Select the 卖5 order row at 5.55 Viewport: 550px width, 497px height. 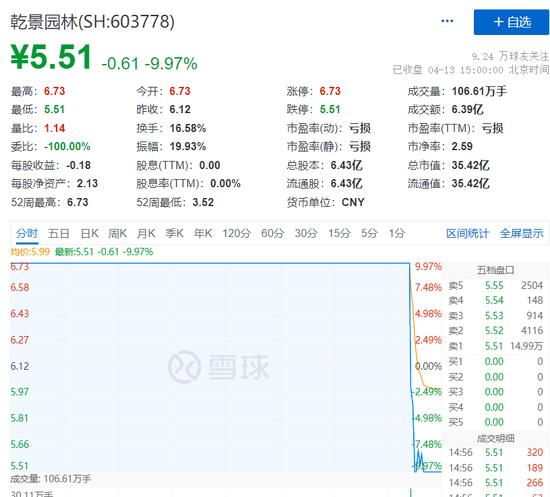(495, 286)
